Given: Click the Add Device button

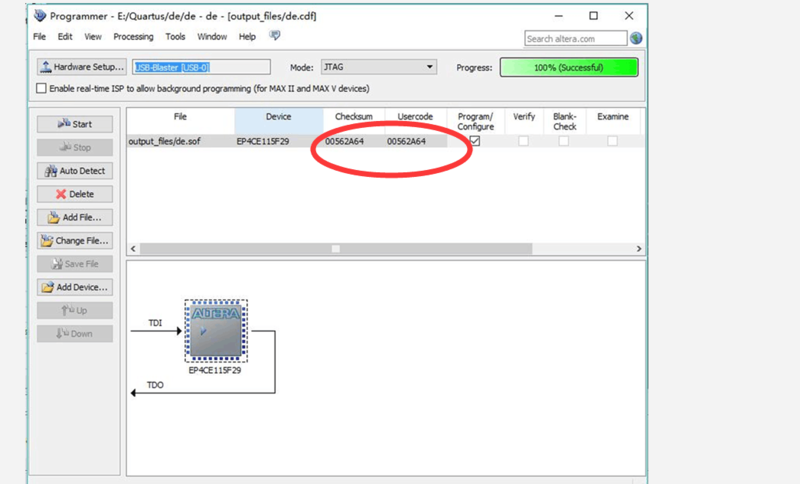Looking at the screenshot, I should pos(75,287).
